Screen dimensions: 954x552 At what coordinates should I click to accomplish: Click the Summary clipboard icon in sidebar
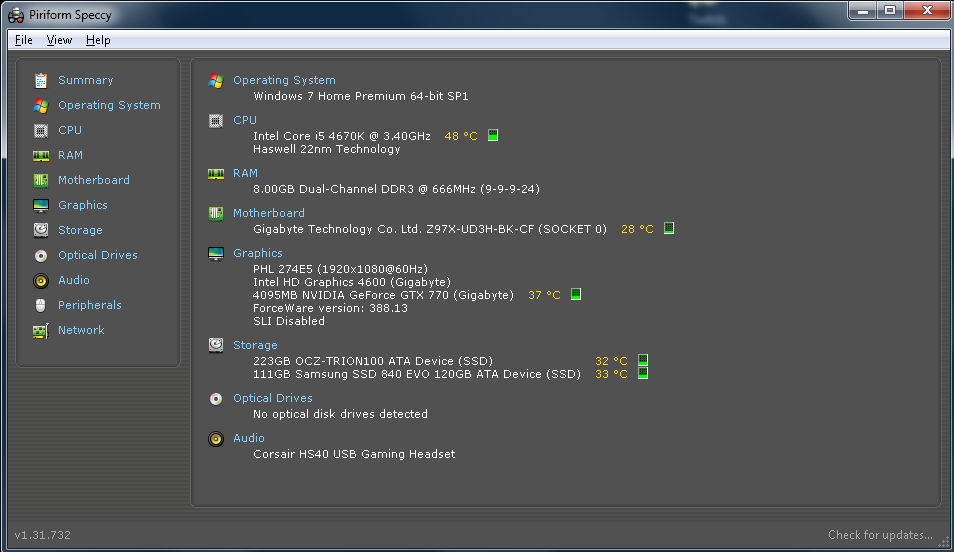coord(41,80)
